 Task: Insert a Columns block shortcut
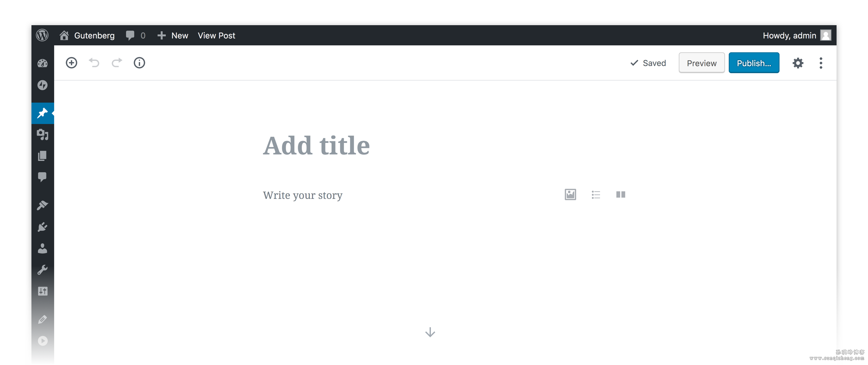click(621, 194)
